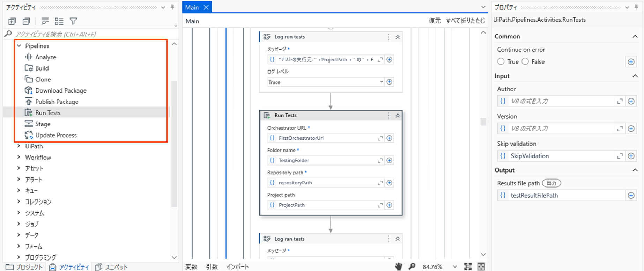The width and height of the screenshot is (644, 271).
Task: Close the Main tab
Action: (206, 7)
